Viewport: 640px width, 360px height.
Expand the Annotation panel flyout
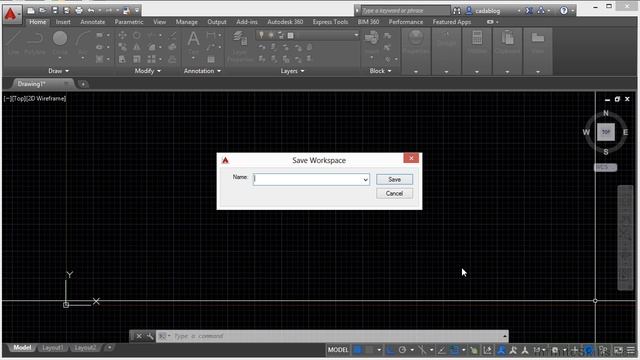tap(202, 71)
